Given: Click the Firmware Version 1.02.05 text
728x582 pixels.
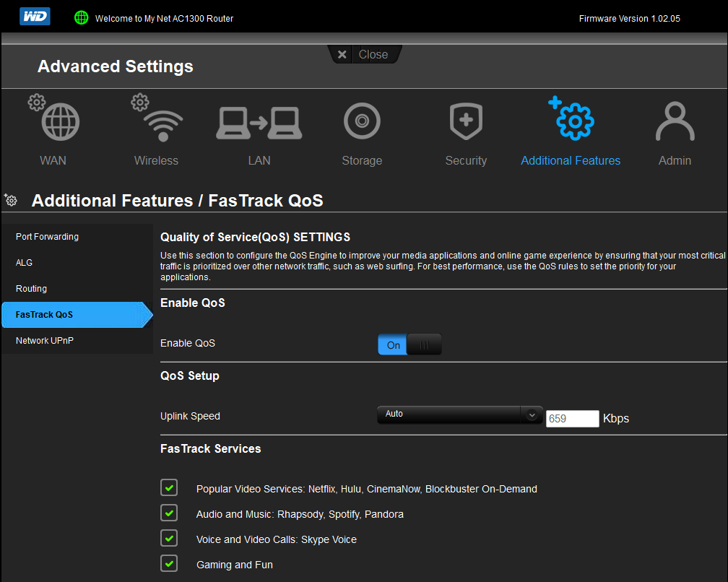Looking at the screenshot, I should (x=630, y=19).
